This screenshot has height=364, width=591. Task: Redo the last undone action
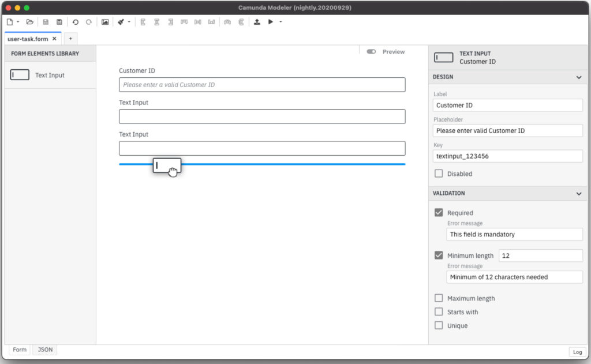(88, 22)
